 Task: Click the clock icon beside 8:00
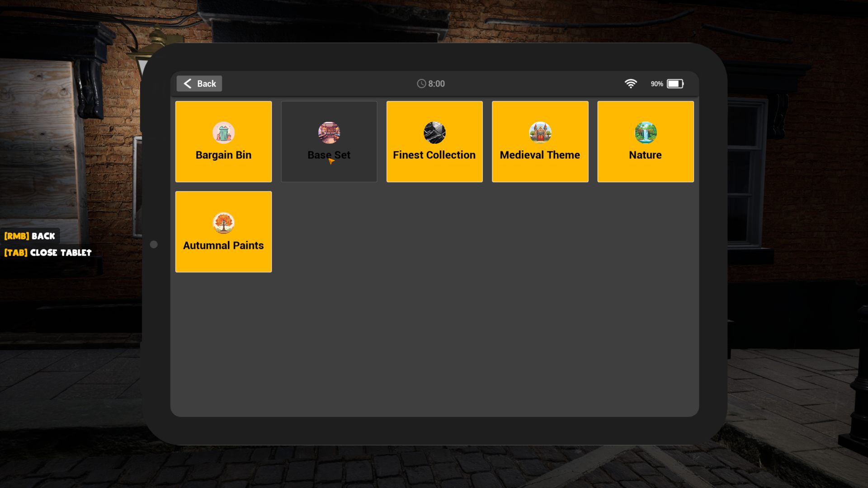[421, 84]
